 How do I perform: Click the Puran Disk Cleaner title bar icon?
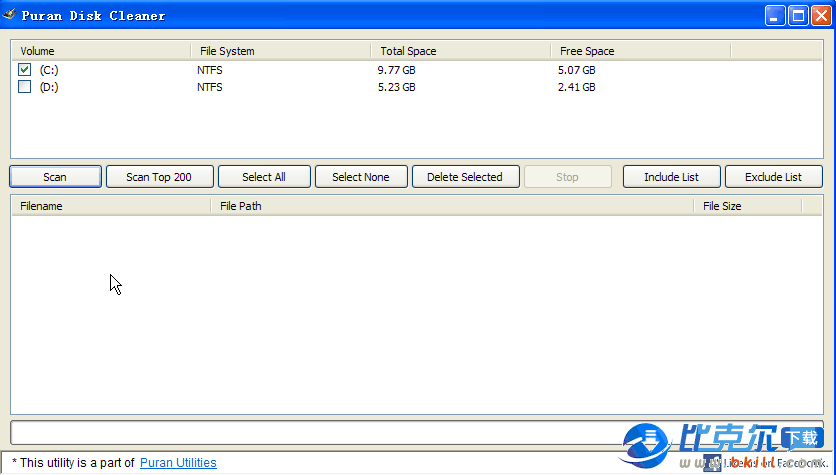tap(10, 15)
